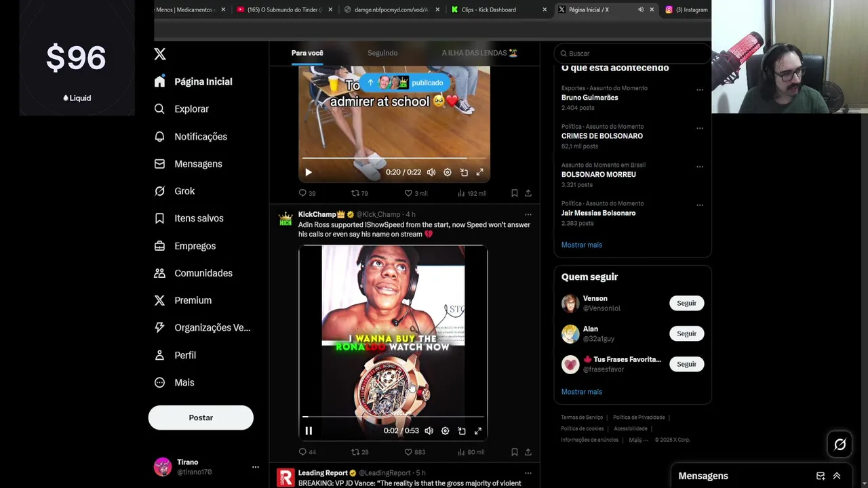Open the Tirano account menu dots
868x488 pixels.
(x=255, y=467)
